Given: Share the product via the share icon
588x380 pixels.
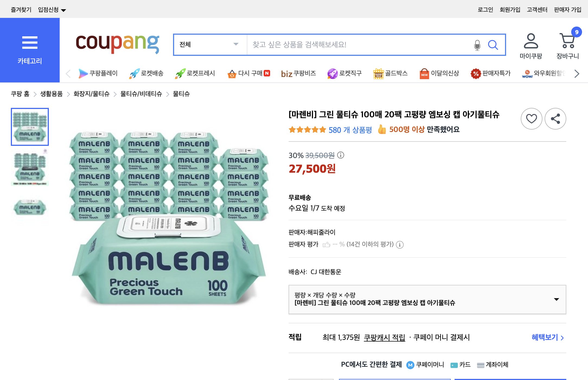Looking at the screenshot, I should (555, 119).
